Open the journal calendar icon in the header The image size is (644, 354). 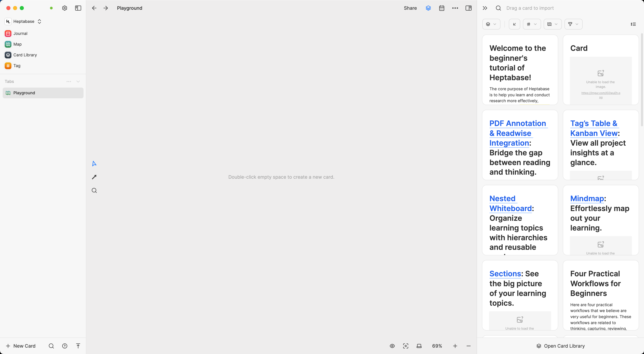tap(442, 8)
